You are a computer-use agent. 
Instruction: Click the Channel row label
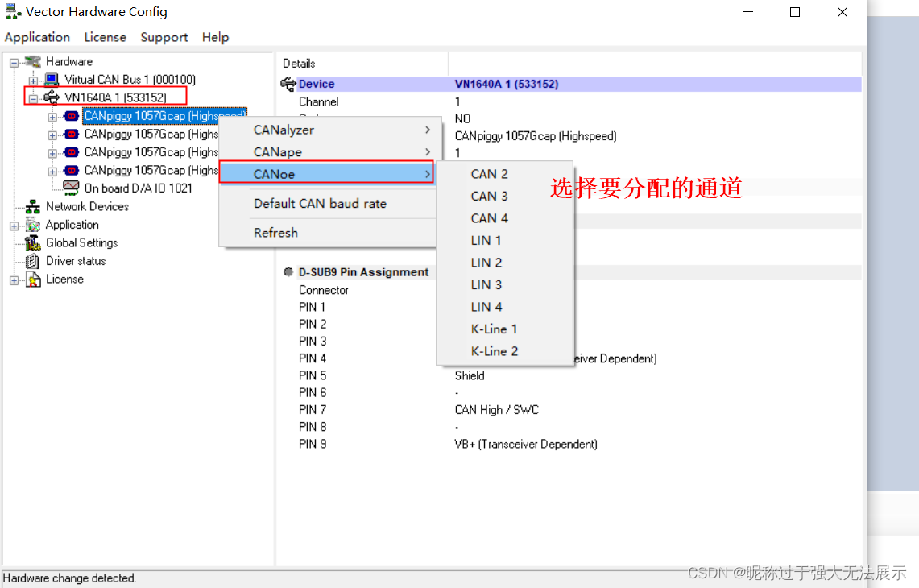coord(318,101)
